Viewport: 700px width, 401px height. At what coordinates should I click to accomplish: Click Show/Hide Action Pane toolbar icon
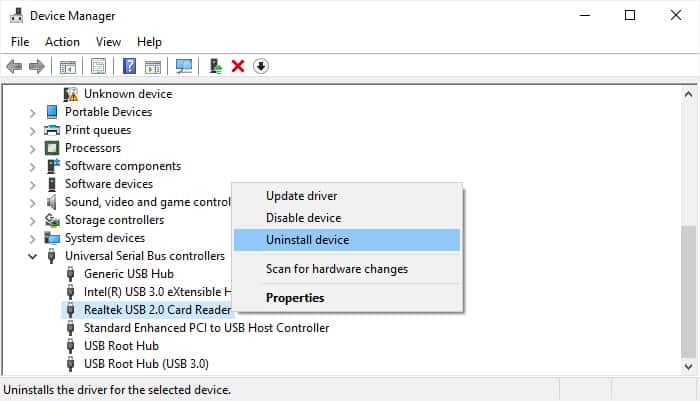click(153, 67)
